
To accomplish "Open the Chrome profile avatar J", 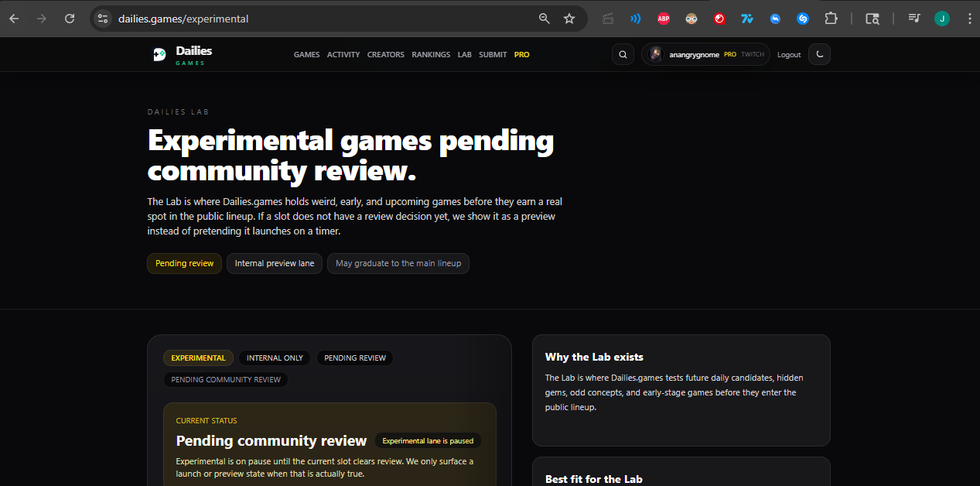I will pyautogui.click(x=942, y=19).
